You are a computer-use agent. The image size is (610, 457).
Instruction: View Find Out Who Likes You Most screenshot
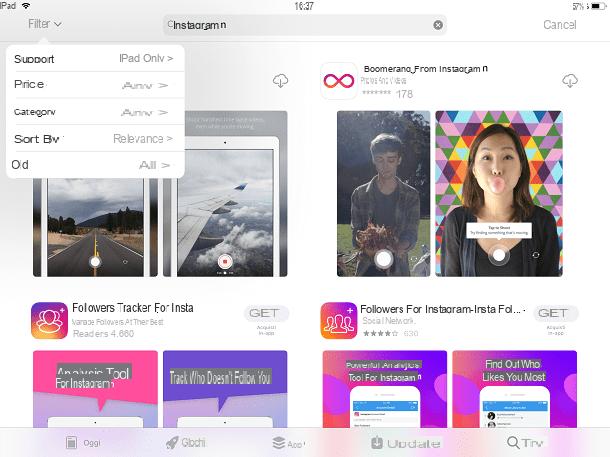(515, 389)
